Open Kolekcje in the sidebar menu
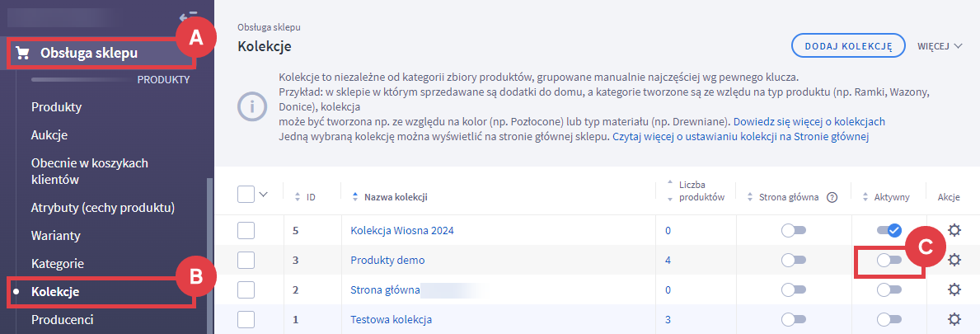Viewport: 980px width, 334px height. pyautogui.click(x=55, y=291)
